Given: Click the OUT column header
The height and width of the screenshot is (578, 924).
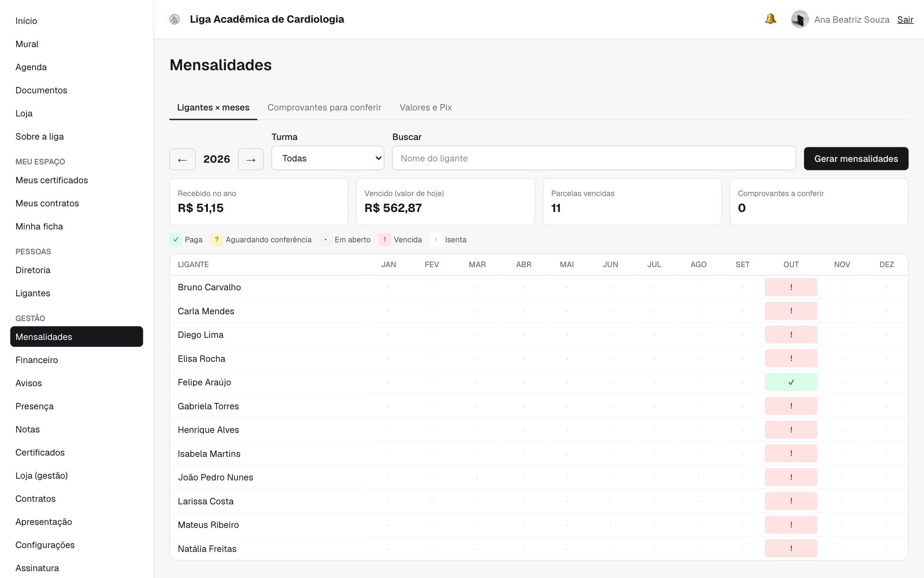Looking at the screenshot, I should point(791,265).
